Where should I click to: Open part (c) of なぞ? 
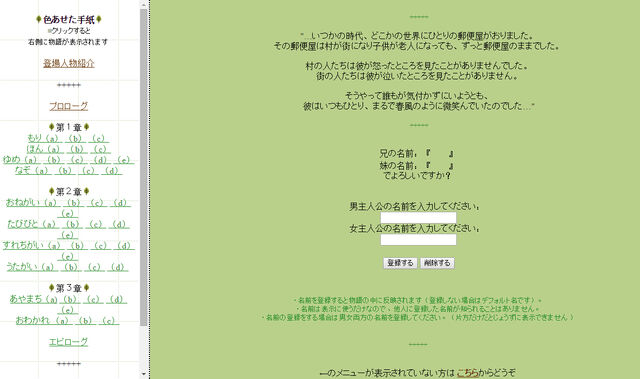[x=88, y=171]
